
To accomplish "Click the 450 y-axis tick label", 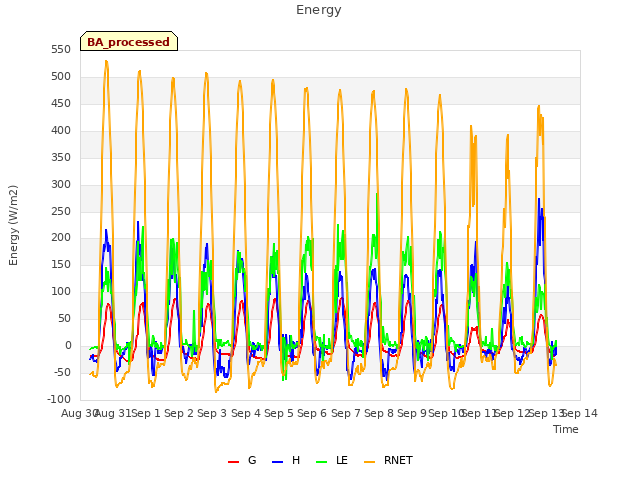I will point(61,103).
